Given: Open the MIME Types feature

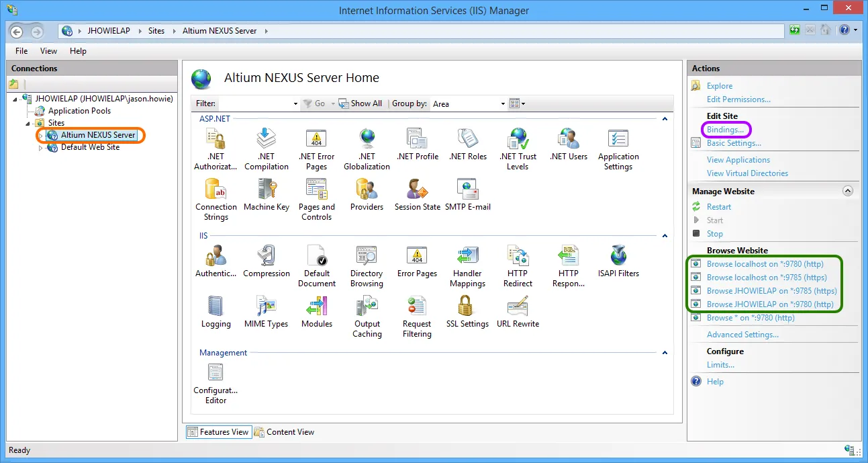Looking at the screenshot, I should pos(267,312).
